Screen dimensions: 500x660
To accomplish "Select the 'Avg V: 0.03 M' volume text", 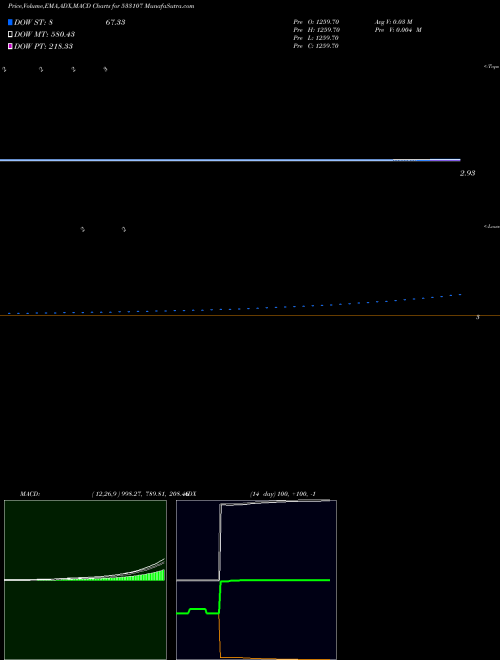I will coord(394,22).
